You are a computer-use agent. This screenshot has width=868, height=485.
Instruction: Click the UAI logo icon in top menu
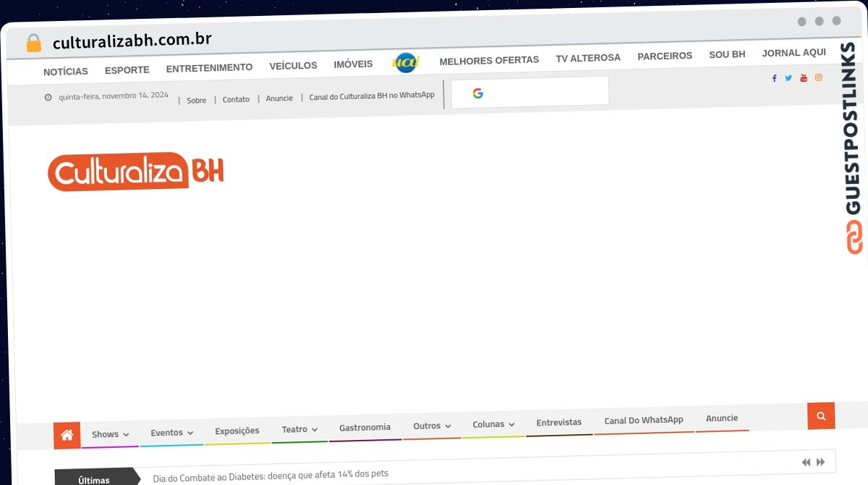(406, 62)
